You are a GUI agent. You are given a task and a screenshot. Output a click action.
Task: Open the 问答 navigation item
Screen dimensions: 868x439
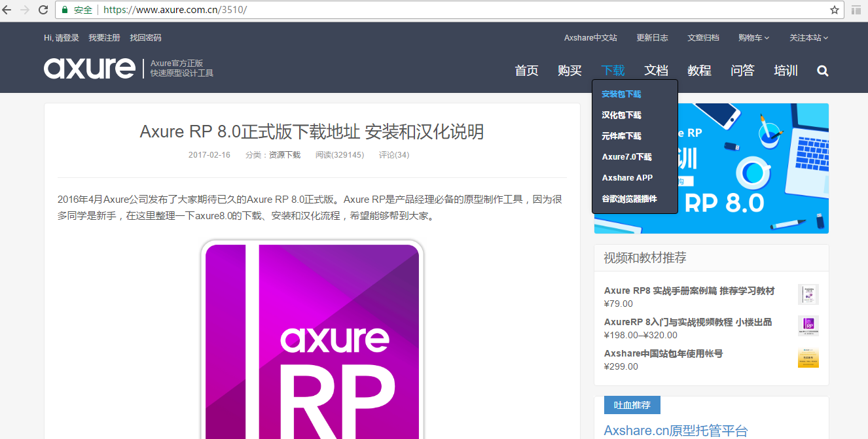[742, 71]
